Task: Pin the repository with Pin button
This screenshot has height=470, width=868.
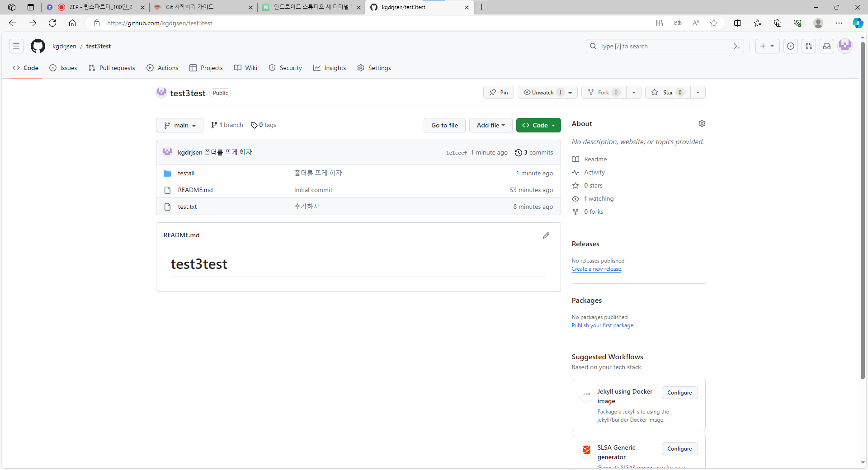Action: coord(499,92)
